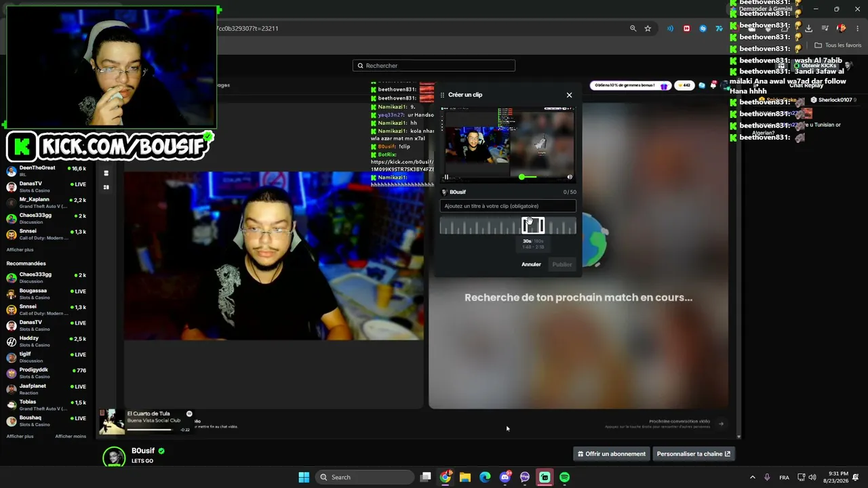Pause the clip preview playback

point(446,177)
